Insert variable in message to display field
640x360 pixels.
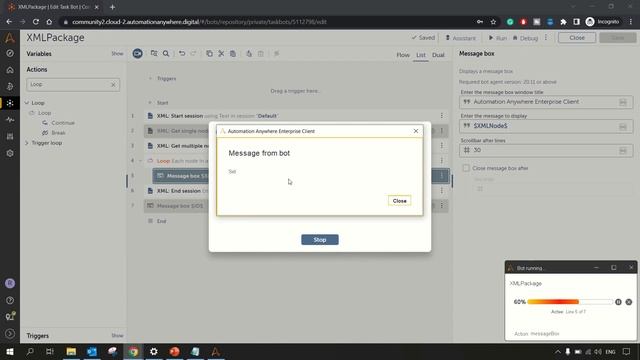(x=623, y=127)
